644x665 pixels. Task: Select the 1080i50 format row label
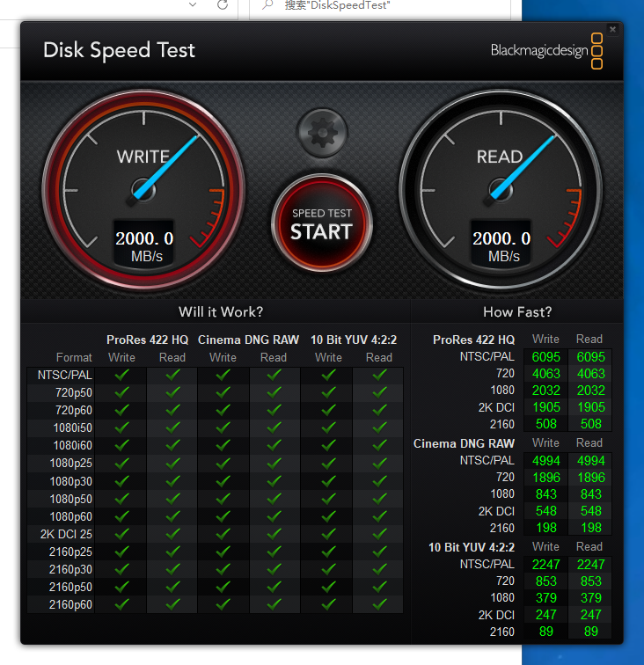(72, 427)
